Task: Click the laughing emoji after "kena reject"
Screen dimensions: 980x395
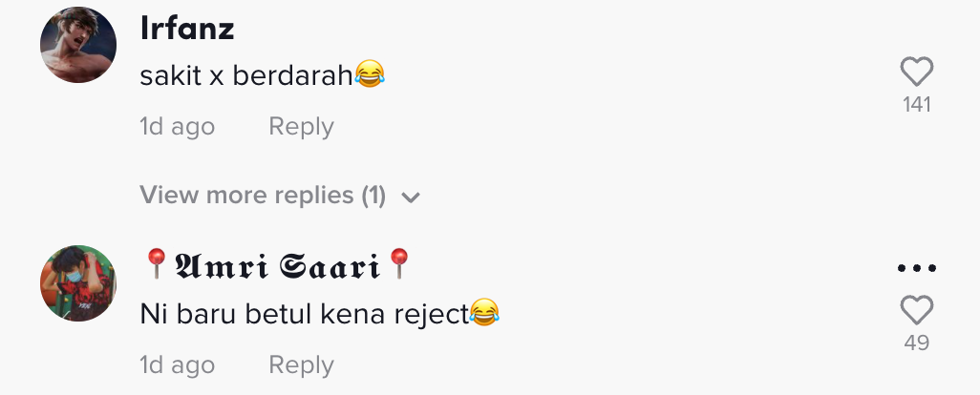Action: tap(485, 312)
